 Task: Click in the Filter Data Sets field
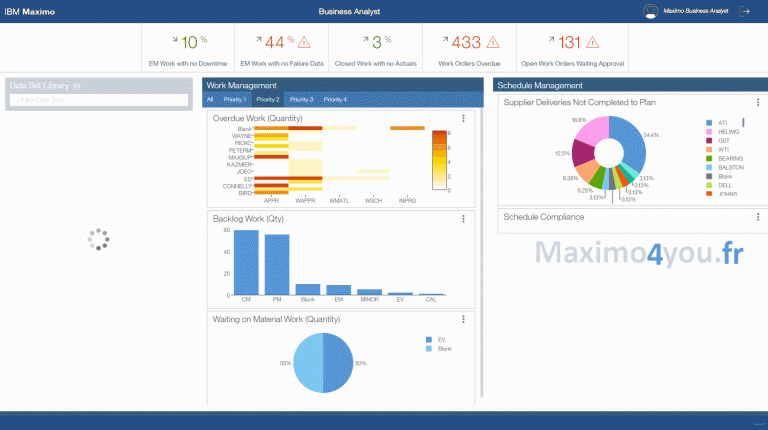[99, 100]
